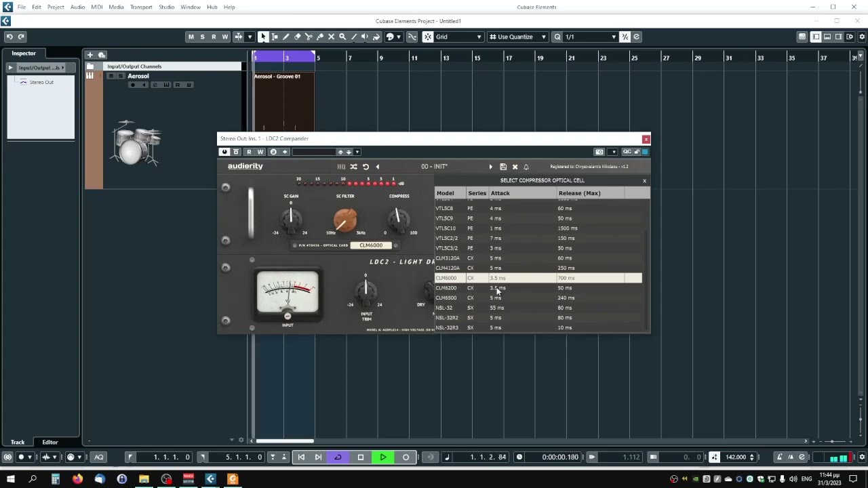Click the plugin snapshot camera icon
Image resolution: width=868 pixels, height=488 pixels.
point(599,152)
